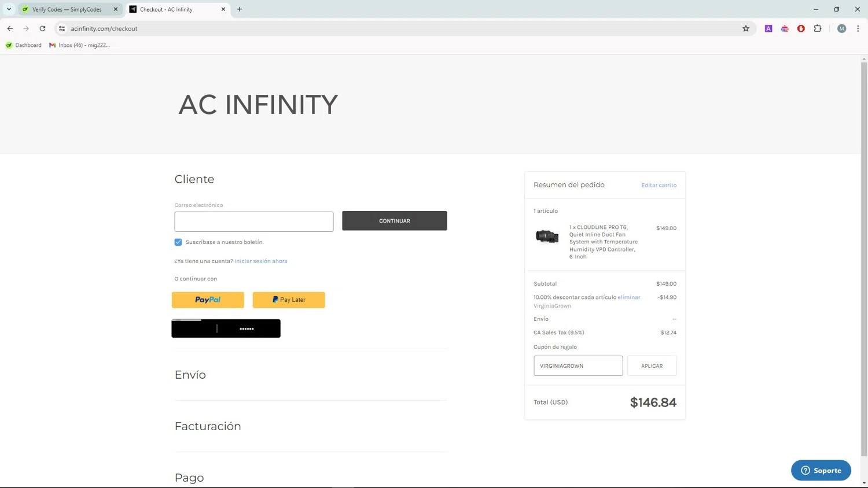Viewport: 868px width, 488px height.
Task: Focus the Cupón de regalo code field
Action: click(x=578, y=366)
